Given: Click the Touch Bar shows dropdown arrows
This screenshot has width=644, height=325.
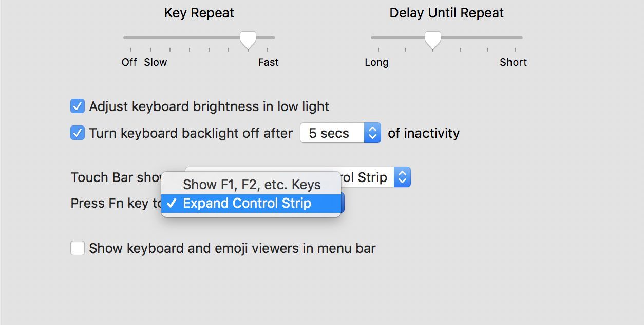Looking at the screenshot, I should click(403, 177).
